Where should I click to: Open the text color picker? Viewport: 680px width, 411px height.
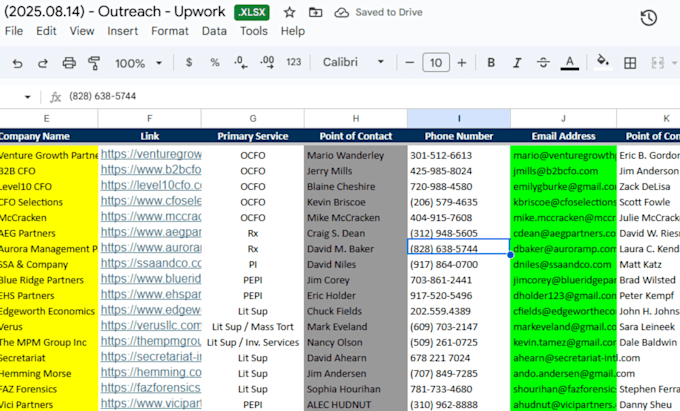569,63
